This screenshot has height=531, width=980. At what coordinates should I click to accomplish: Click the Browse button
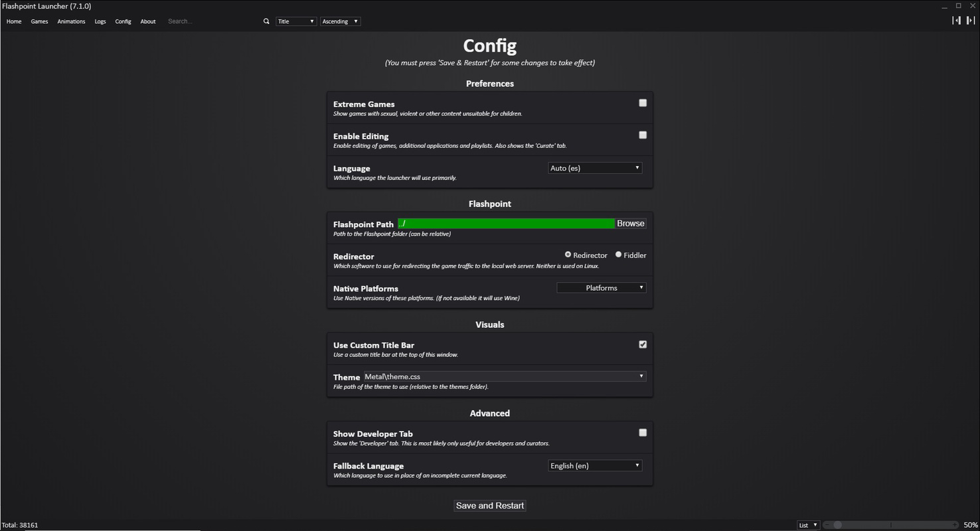(x=631, y=224)
